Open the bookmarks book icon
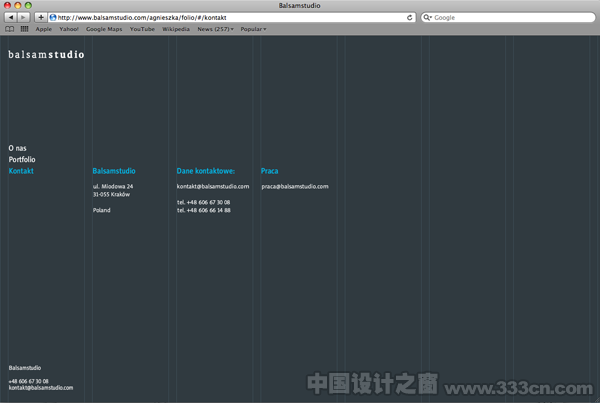Screen dimensions: 600x403 click(10, 29)
